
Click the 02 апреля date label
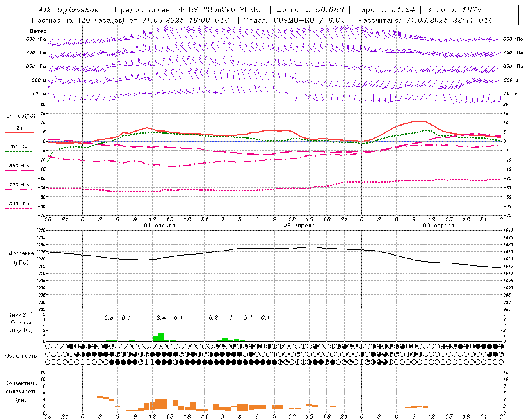point(299,226)
